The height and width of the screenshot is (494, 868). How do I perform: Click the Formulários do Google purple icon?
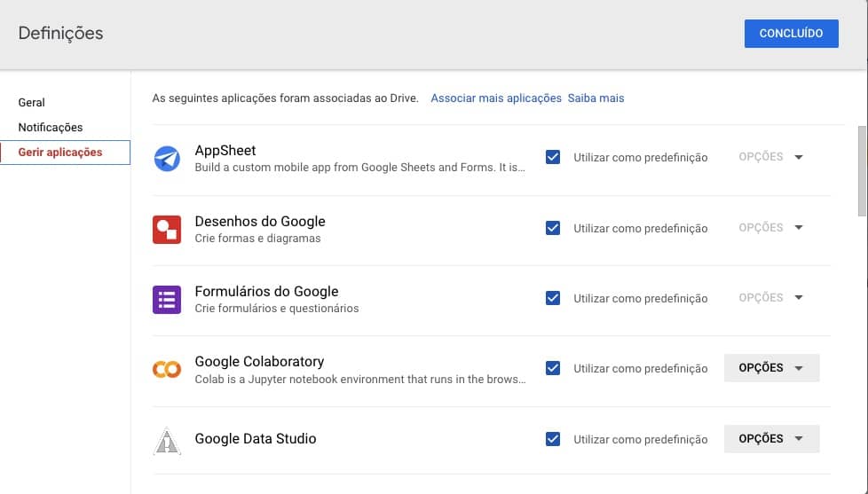[167, 300]
